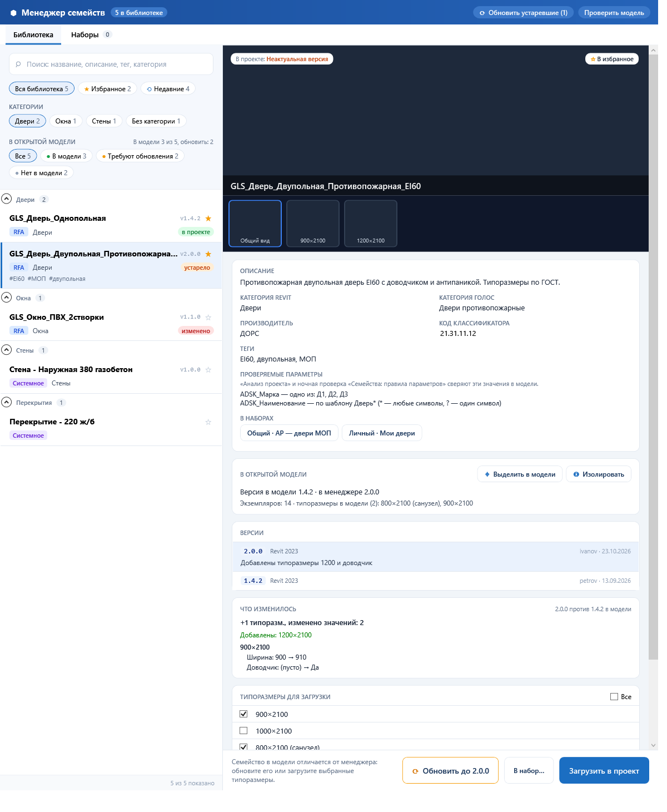Uncheck the 800×2100 (санузел) type size
667x812 pixels.
tap(243, 747)
